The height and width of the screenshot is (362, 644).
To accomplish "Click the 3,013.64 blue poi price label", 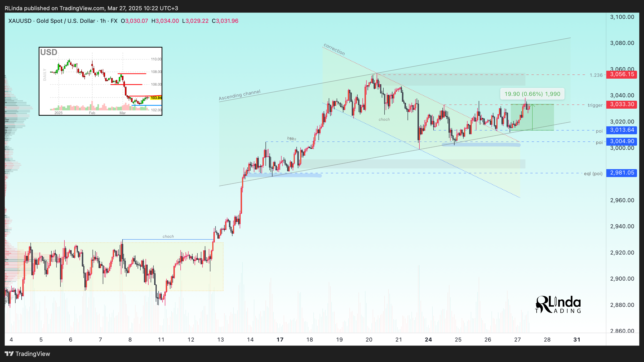I will coord(621,130).
